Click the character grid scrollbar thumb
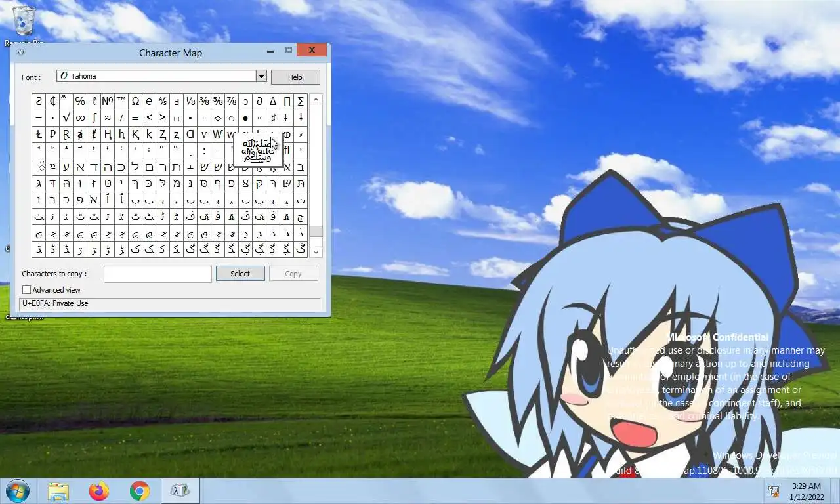This screenshot has height=504, width=840. click(316, 232)
